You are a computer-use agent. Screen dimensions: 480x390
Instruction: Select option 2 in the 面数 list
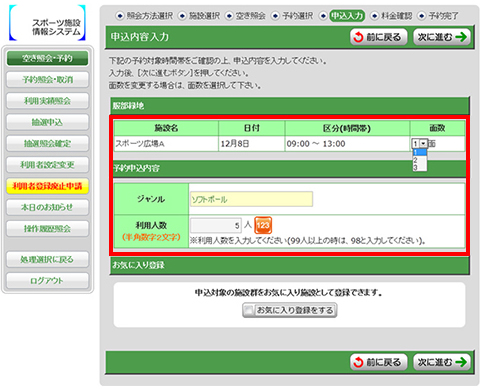tap(419, 160)
